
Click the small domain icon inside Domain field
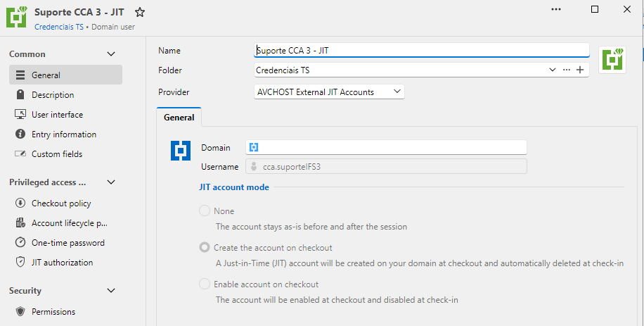254,147
